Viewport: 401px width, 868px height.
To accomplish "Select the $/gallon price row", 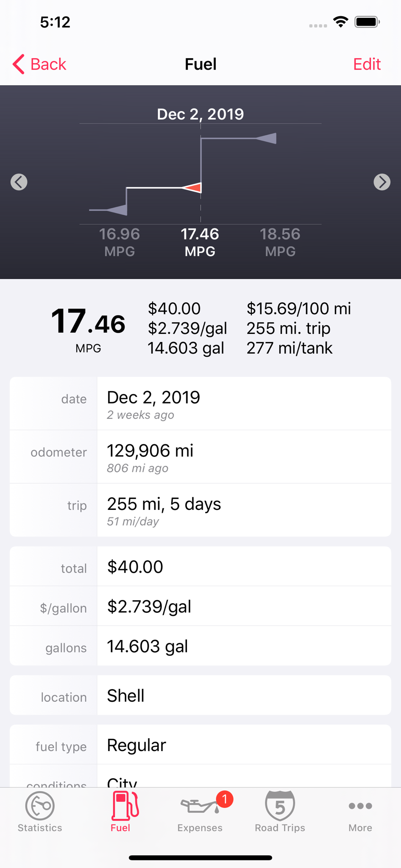I will pos(200,606).
